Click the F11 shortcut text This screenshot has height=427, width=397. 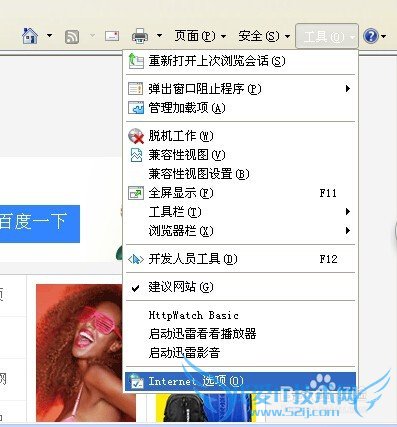(328, 193)
